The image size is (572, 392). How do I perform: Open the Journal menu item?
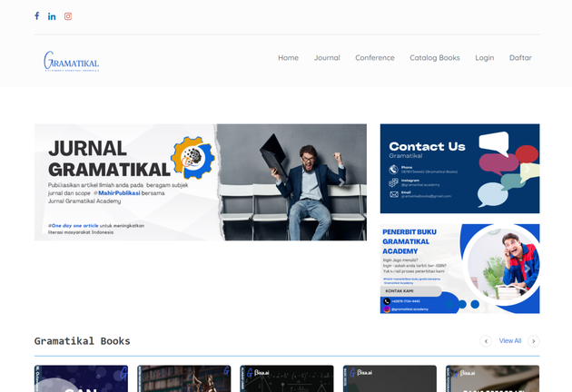[x=327, y=58]
